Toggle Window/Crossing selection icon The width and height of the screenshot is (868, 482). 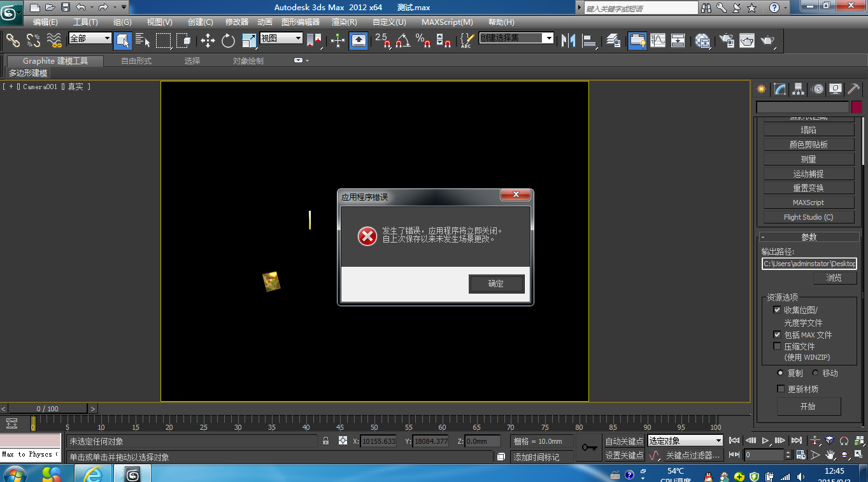click(x=183, y=41)
